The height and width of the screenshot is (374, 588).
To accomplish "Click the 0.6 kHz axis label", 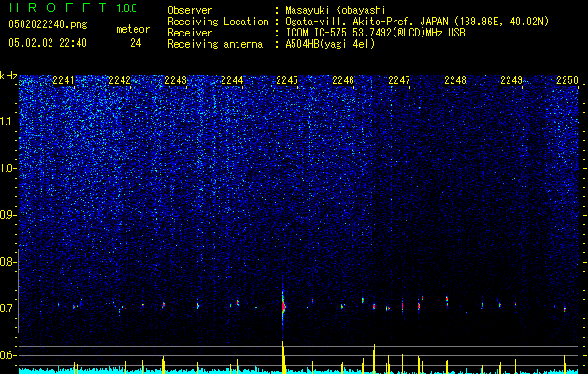I will (8, 355).
